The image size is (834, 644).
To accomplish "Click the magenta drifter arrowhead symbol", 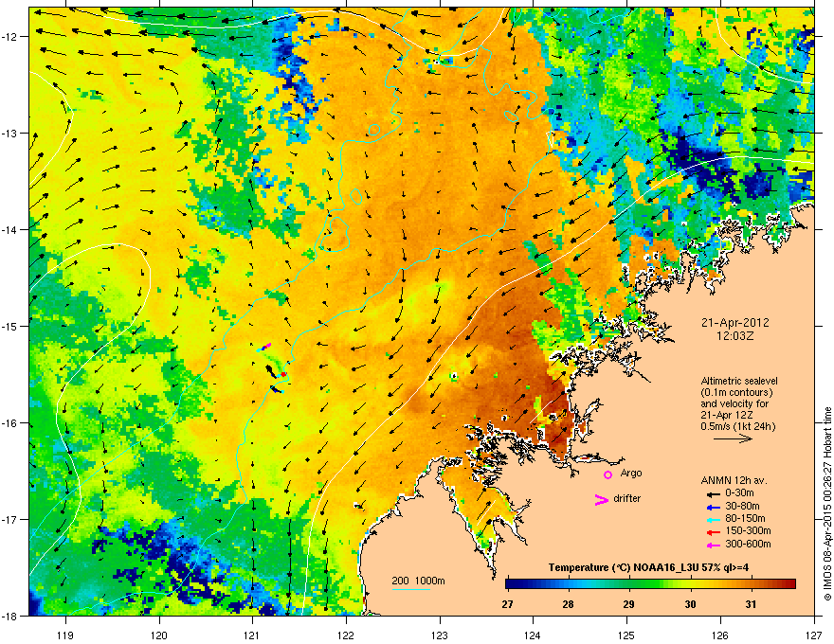I will 601,499.
